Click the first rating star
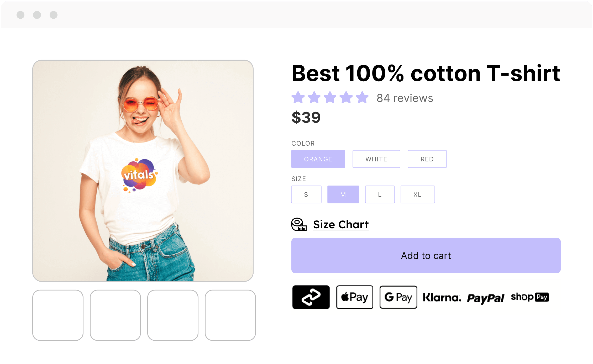This screenshot has height=364, width=593. [298, 97]
